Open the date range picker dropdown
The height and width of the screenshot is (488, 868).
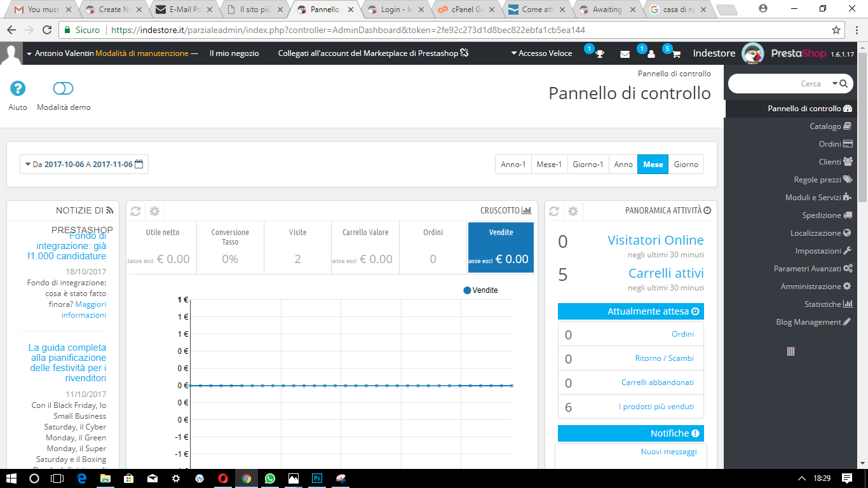point(85,165)
